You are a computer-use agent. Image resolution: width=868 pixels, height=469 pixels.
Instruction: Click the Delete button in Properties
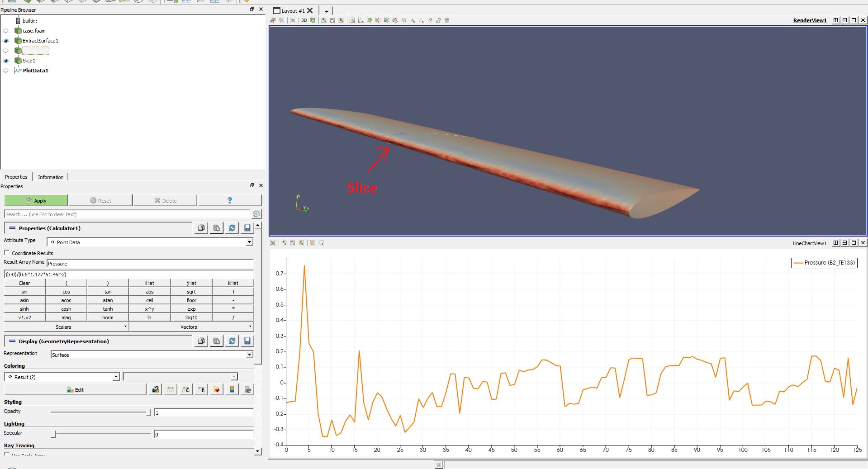coord(165,200)
